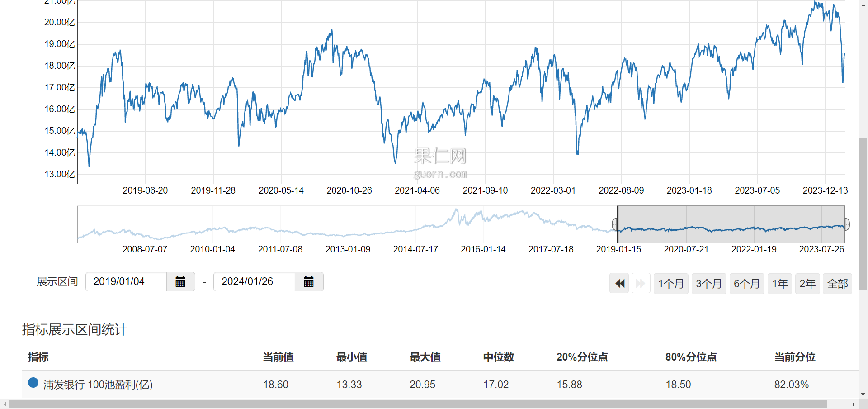This screenshot has width=868, height=409.
Task: Click the 浦发银行 100池盈利(亿) row label
Action: point(98,385)
